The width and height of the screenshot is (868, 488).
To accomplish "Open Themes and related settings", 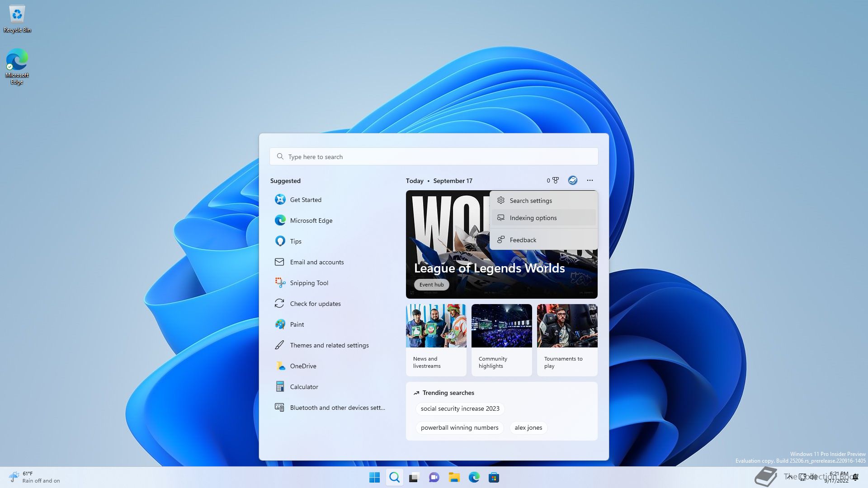I will [x=329, y=345].
